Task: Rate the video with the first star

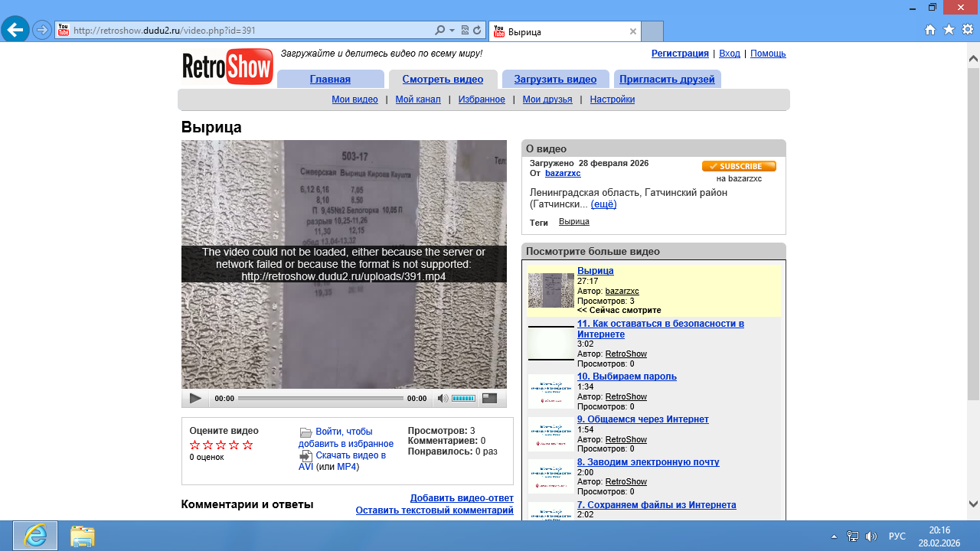Action: [x=194, y=445]
